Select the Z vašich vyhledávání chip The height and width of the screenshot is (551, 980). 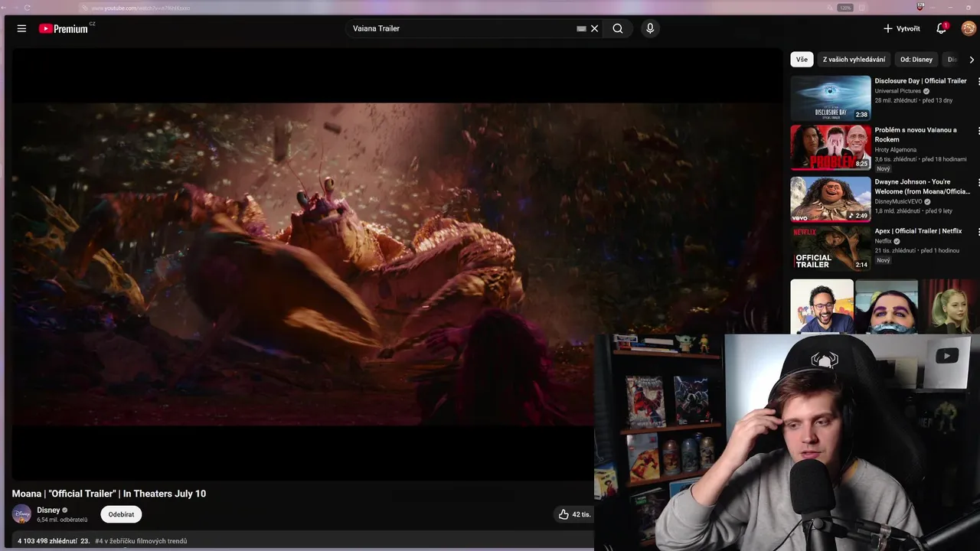tap(854, 59)
